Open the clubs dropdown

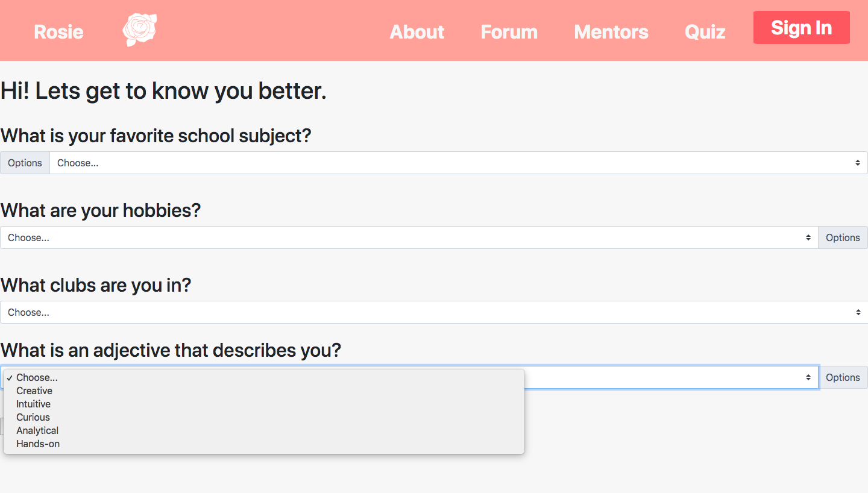click(434, 312)
